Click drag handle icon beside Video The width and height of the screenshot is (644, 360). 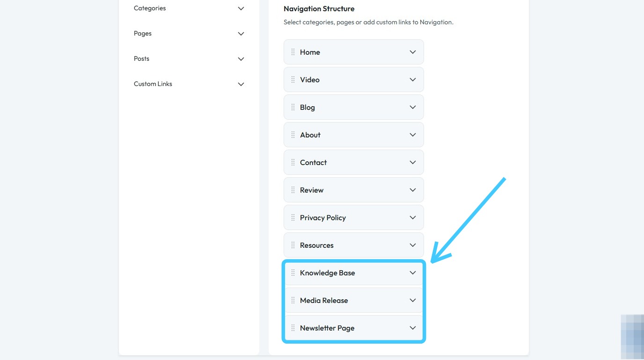293,79
